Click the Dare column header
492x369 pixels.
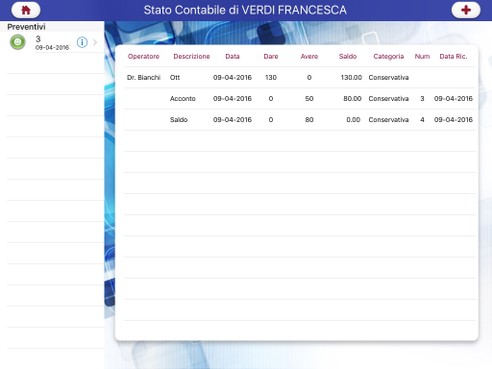pyautogui.click(x=271, y=56)
